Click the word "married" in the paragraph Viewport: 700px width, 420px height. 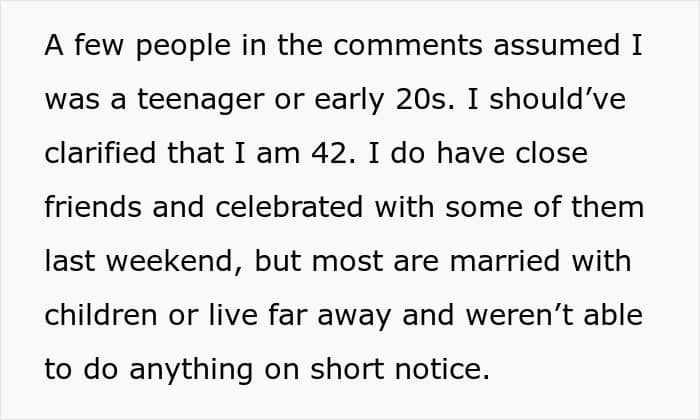point(504,261)
